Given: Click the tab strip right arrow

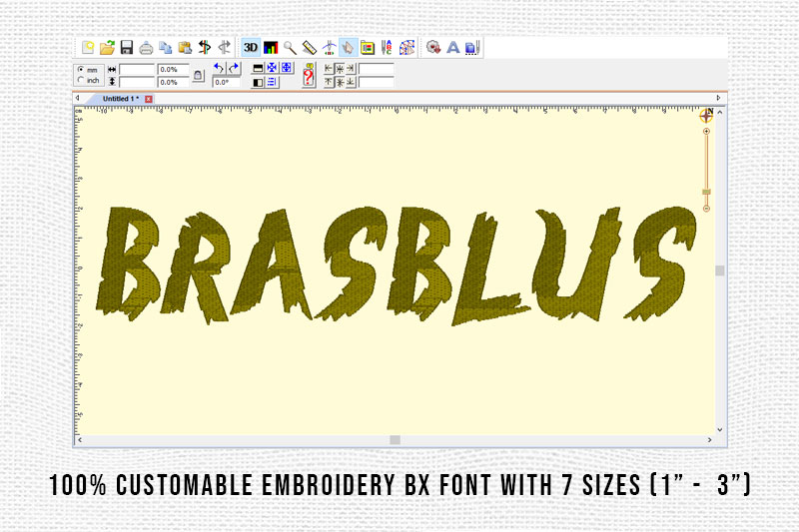Looking at the screenshot, I should (718, 98).
